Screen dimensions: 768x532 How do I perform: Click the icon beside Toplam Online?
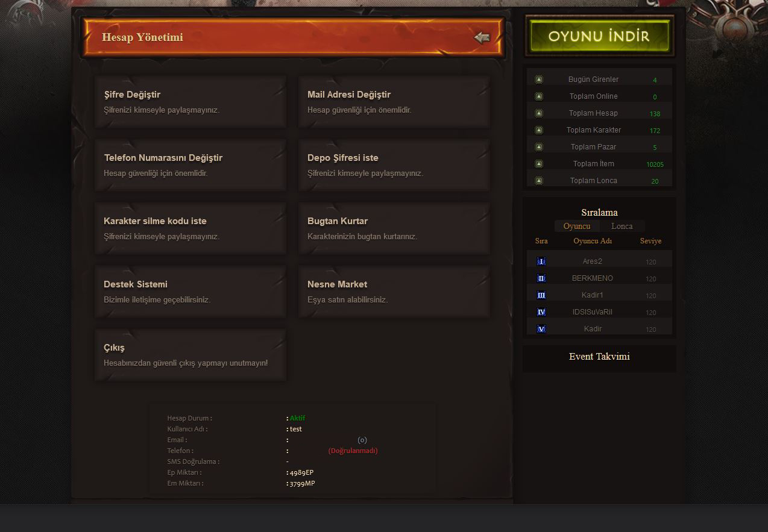539,96
